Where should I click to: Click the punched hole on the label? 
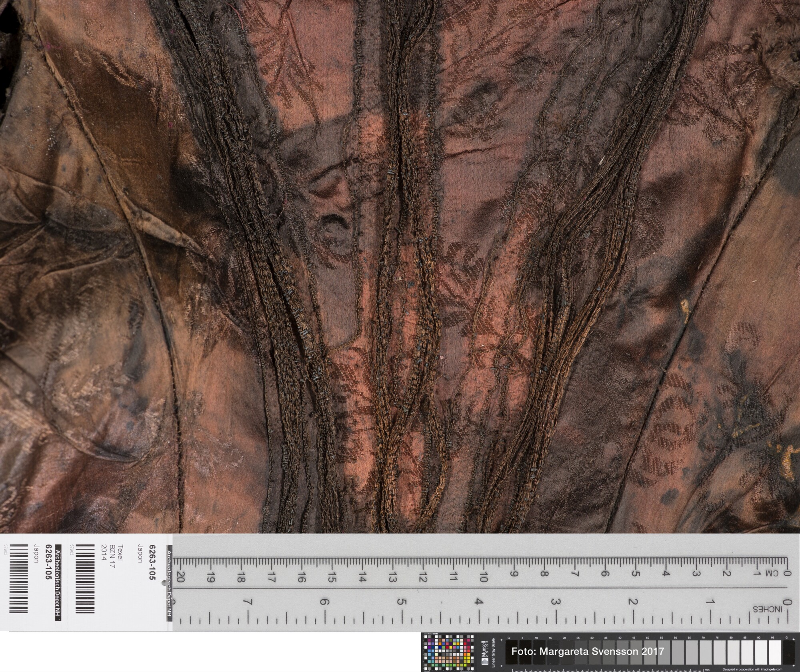(164, 583)
